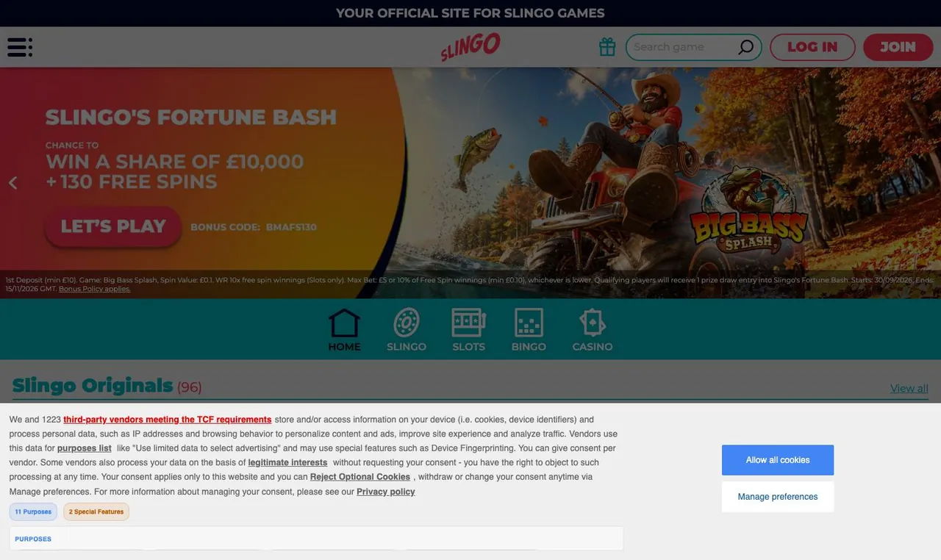View all Slingo Originals games

[909, 388]
